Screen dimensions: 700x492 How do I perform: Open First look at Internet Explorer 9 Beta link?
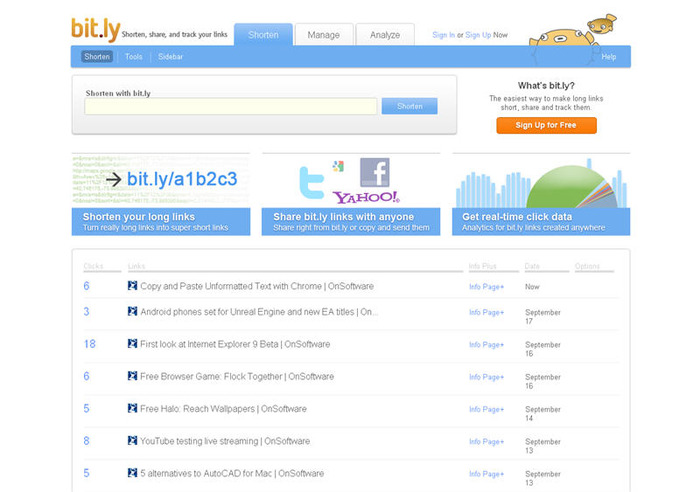pos(235,344)
